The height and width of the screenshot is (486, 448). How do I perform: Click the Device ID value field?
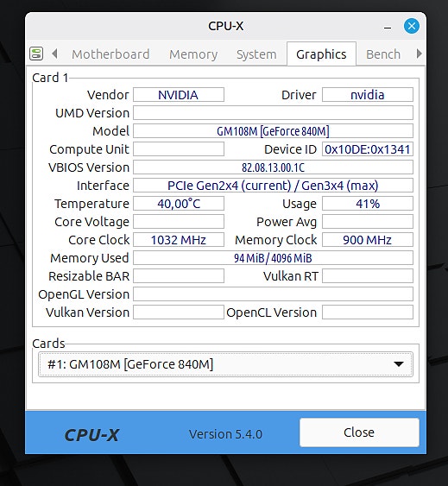pyautogui.click(x=368, y=149)
